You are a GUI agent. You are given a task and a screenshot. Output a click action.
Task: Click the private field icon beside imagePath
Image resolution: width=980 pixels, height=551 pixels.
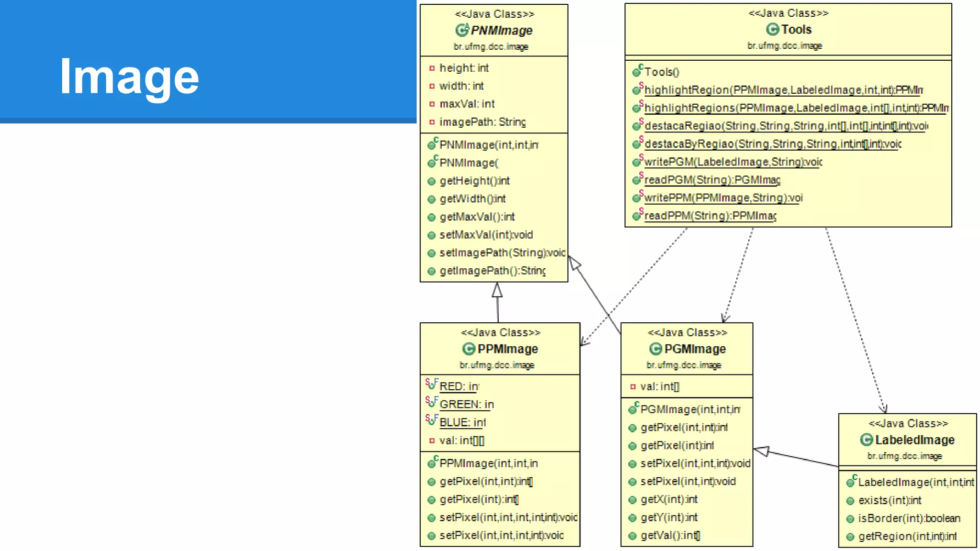(432, 122)
